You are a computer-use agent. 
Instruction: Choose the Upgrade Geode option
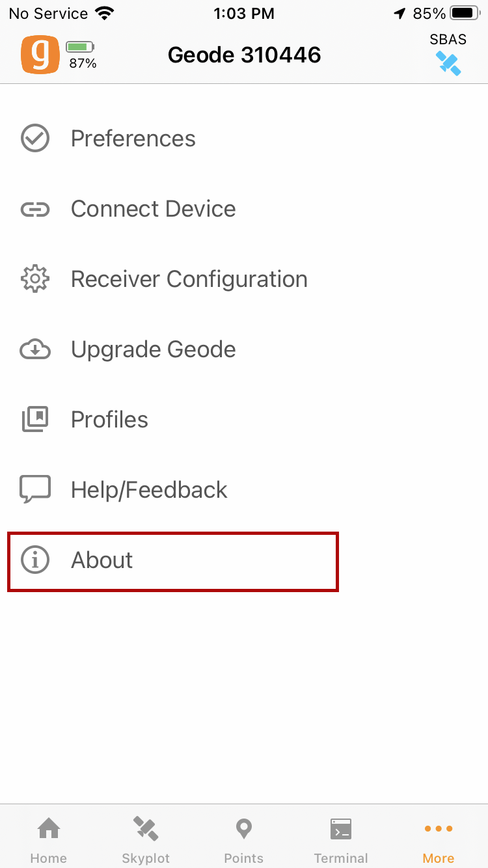pyautogui.click(x=154, y=349)
